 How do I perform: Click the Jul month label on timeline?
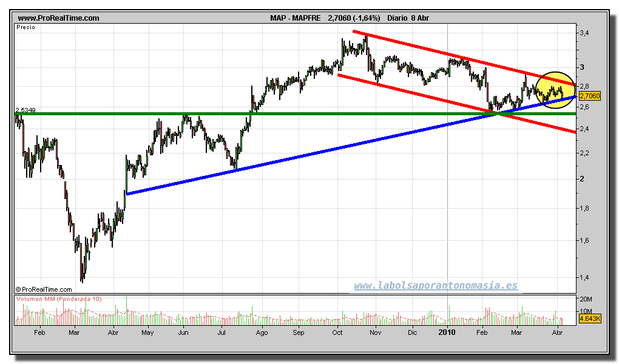(x=222, y=332)
